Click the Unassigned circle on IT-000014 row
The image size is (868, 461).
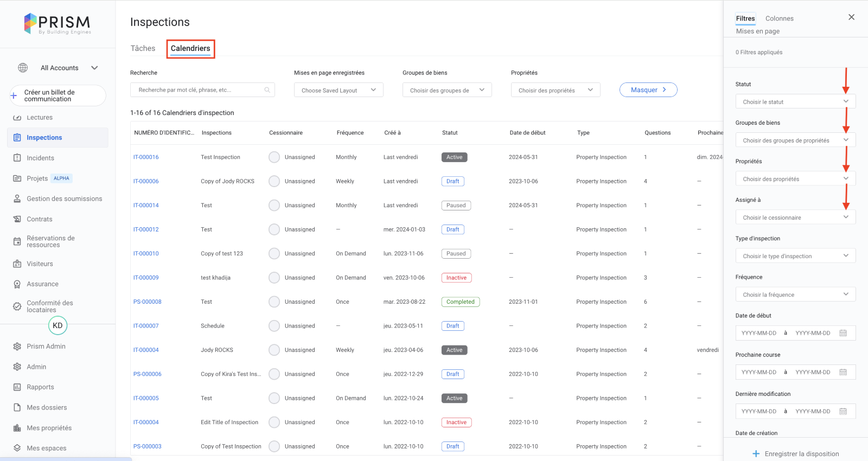pyautogui.click(x=275, y=206)
